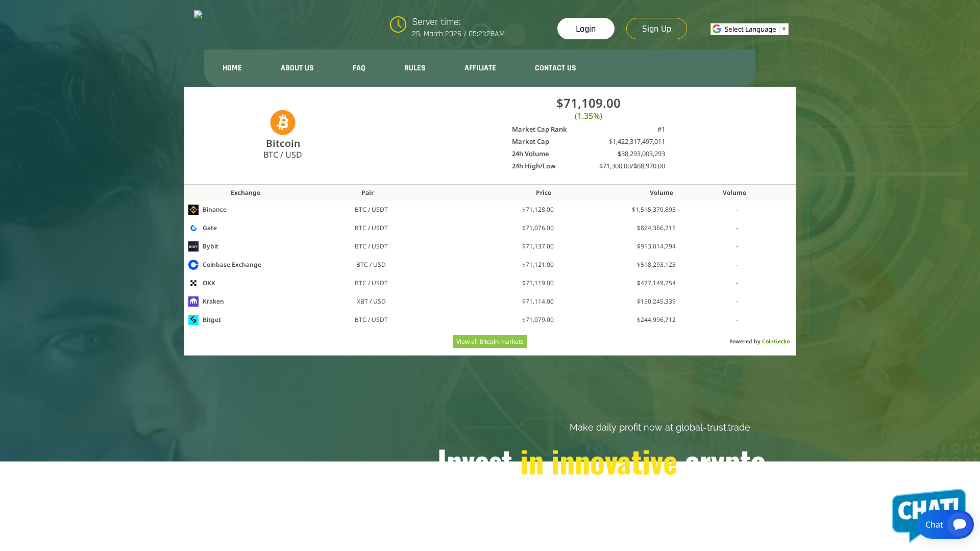Click the Google icon in language selector
This screenshot has width=980, height=551.
717,29
